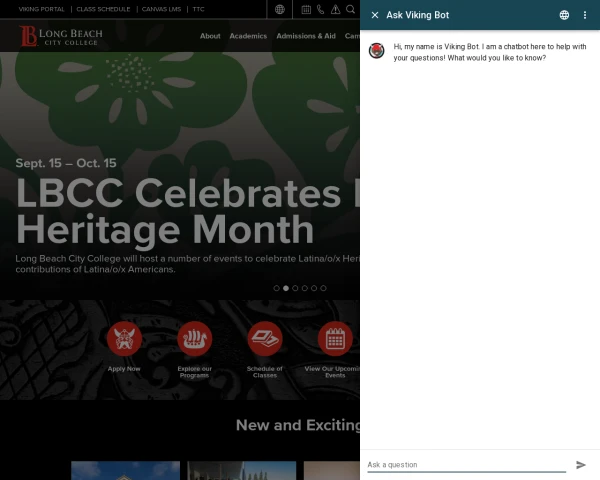The height and width of the screenshot is (480, 600).
Task: Click the View Our Upcoming Events calendar icon
Action: click(335, 339)
